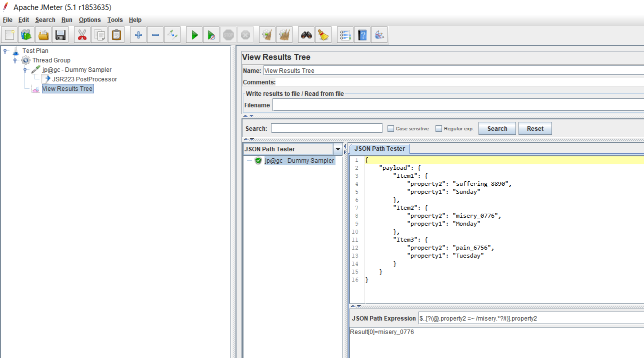Click the New test plan icon

[9, 35]
